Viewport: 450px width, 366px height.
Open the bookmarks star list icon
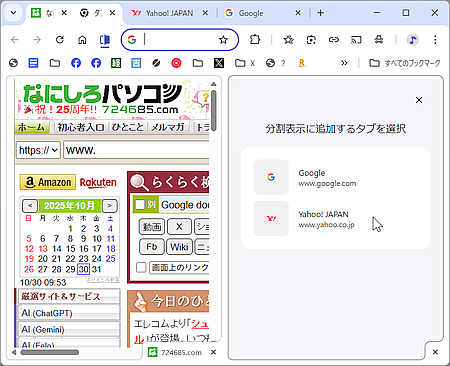[x=288, y=40]
